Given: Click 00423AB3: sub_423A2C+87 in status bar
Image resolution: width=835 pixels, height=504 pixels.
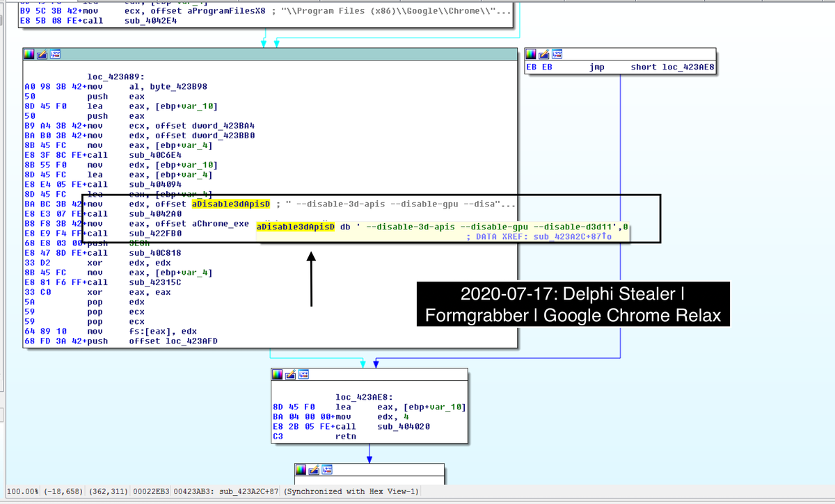Looking at the screenshot, I should pos(227,491).
